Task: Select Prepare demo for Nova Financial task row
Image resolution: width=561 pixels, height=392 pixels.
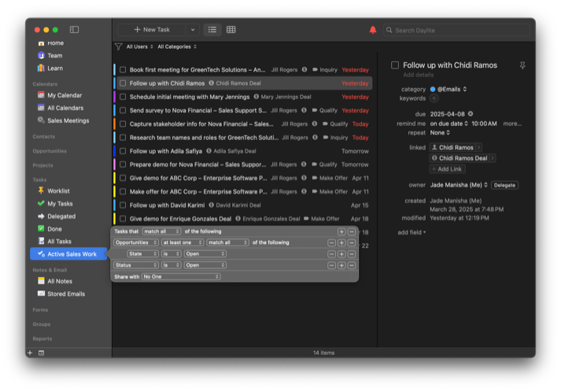Action: point(244,165)
